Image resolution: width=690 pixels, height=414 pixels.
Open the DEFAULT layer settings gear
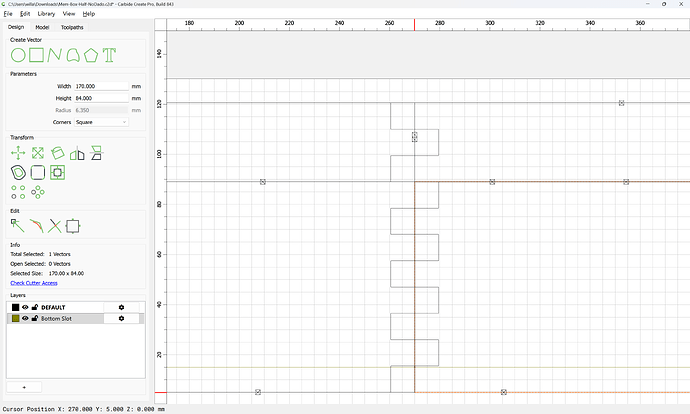(x=121, y=307)
